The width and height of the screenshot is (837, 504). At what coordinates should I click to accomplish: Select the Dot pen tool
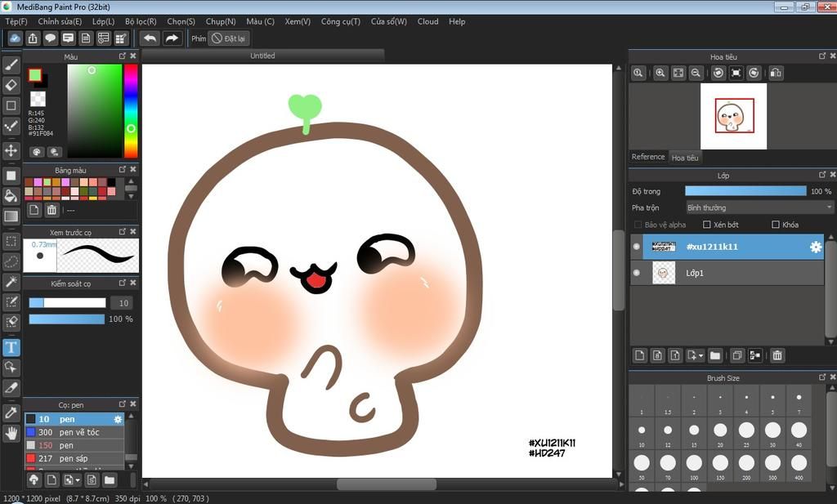click(x=11, y=127)
